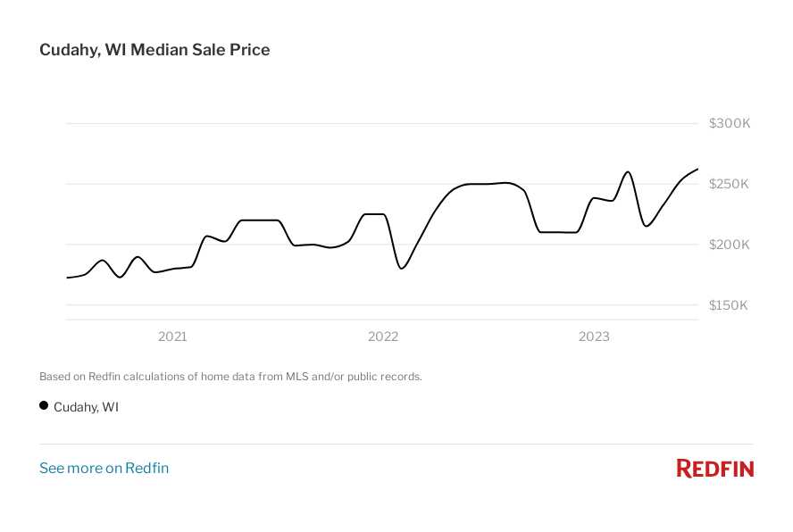Click the Redfin calculations footnote text
Viewport: 793px width, 532px height.
coord(230,377)
